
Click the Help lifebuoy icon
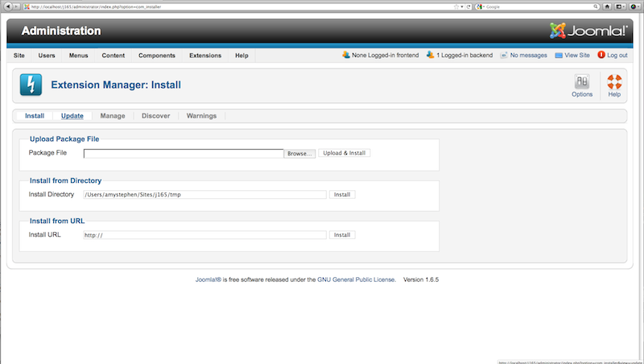(x=614, y=81)
